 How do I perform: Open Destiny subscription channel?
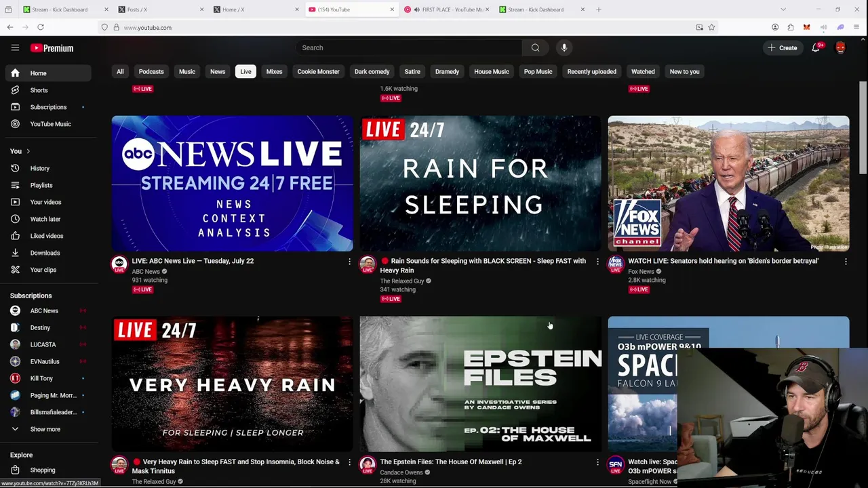click(47, 327)
